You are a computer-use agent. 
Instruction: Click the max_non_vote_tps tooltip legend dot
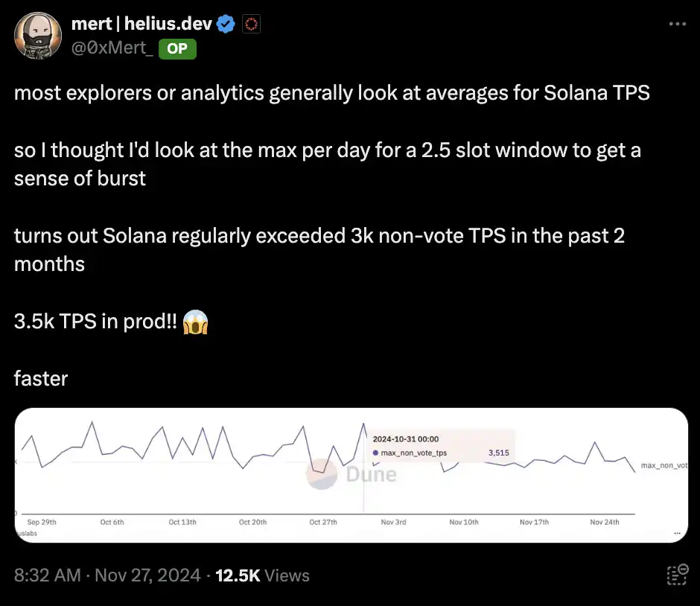pos(375,453)
